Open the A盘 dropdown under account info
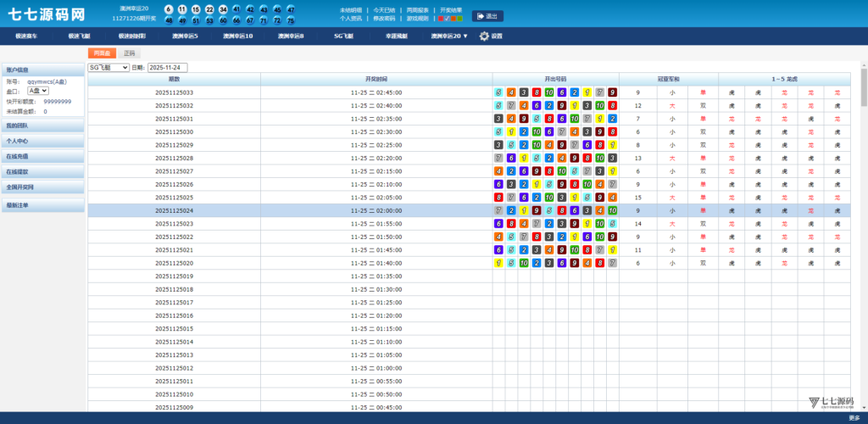Viewport: 868px width, 424px height. [x=38, y=90]
